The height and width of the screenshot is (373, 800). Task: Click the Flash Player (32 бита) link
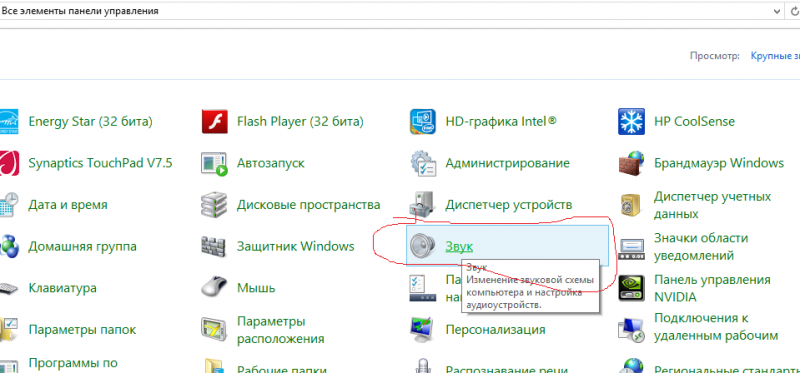300,121
